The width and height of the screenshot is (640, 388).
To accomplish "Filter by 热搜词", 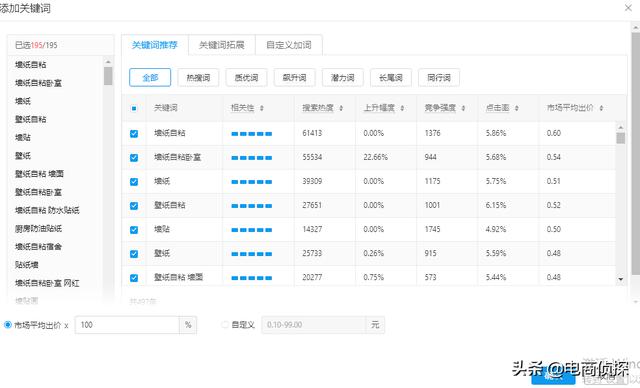I will coord(198,78).
